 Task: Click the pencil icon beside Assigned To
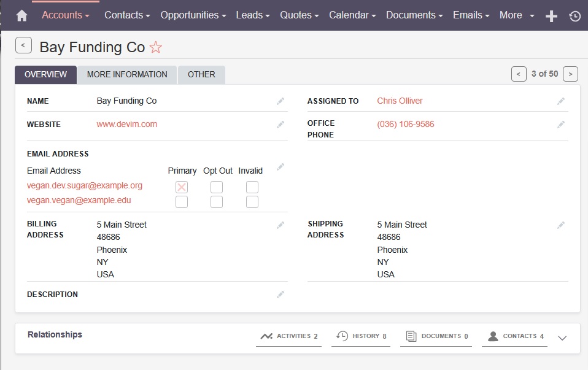(561, 101)
